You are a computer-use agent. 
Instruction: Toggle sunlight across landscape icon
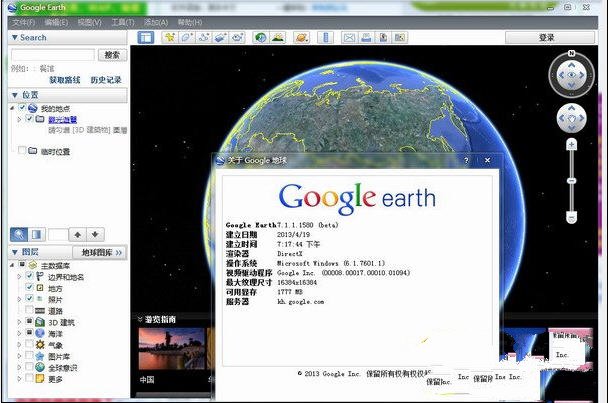point(278,38)
